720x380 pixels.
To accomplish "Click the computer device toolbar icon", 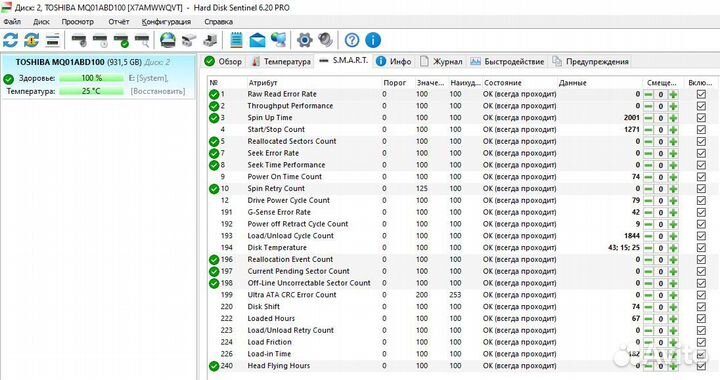I will pyautogui.click(x=210, y=40).
